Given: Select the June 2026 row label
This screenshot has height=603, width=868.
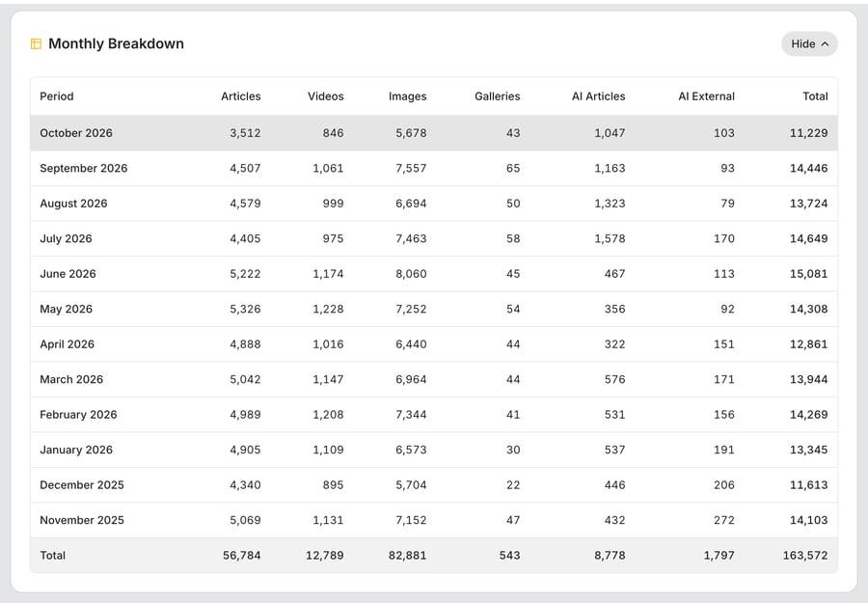Looking at the screenshot, I should point(68,274).
